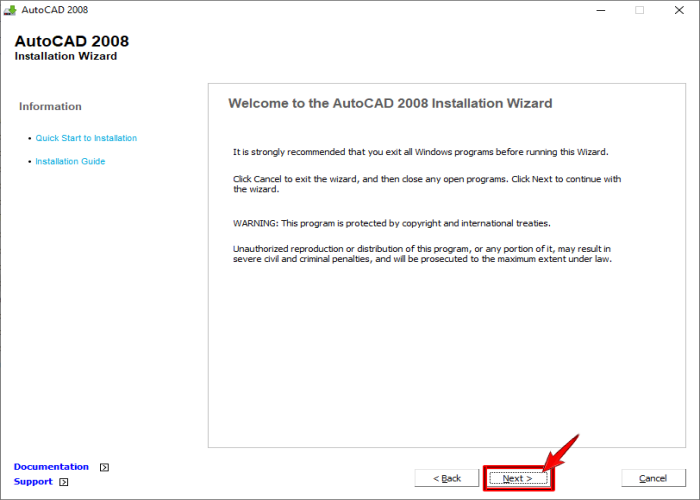Screen dimensions: 700x500
Task: Go back with the Back button
Action: [x=447, y=478]
